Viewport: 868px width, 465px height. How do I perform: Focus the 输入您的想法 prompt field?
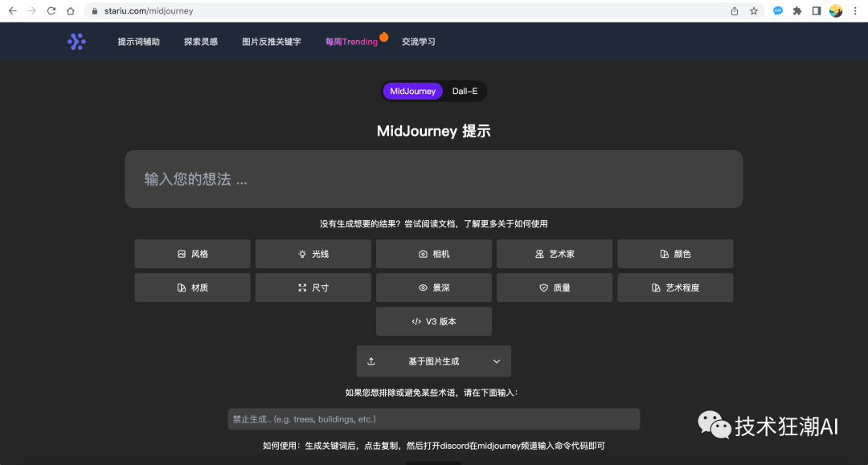tap(434, 179)
